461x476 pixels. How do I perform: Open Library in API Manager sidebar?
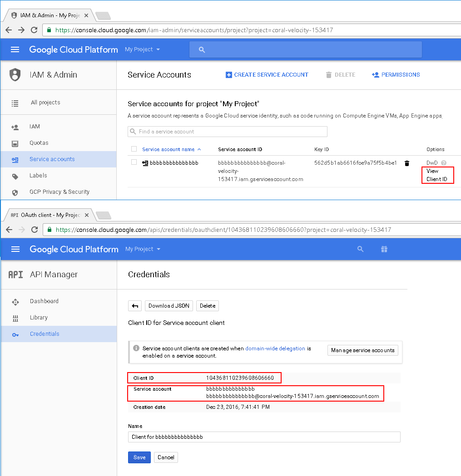tap(39, 318)
